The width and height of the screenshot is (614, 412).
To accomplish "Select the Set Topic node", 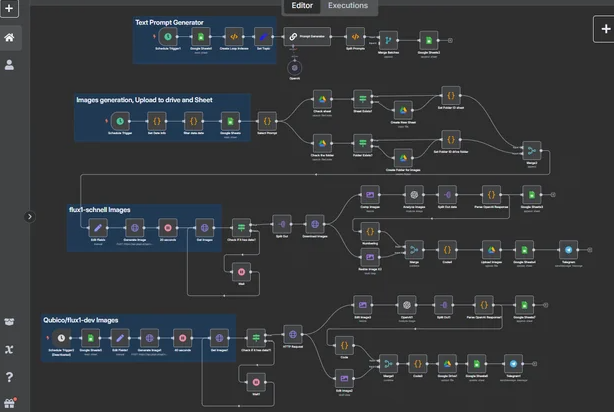I will tap(263, 36).
